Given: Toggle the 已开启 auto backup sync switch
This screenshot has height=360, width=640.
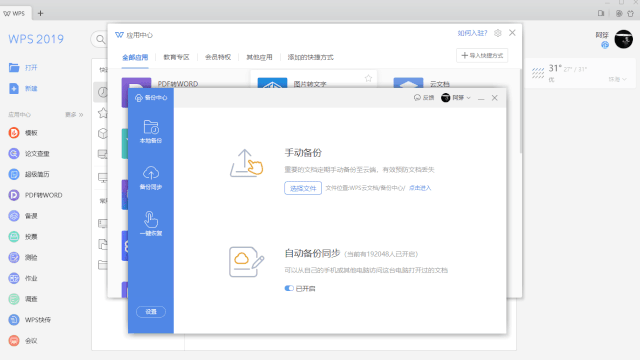Looking at the screenshot, I should (289, 288).
